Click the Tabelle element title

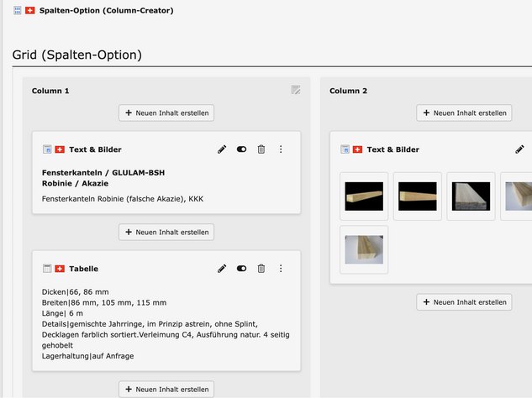pos(84,269)
